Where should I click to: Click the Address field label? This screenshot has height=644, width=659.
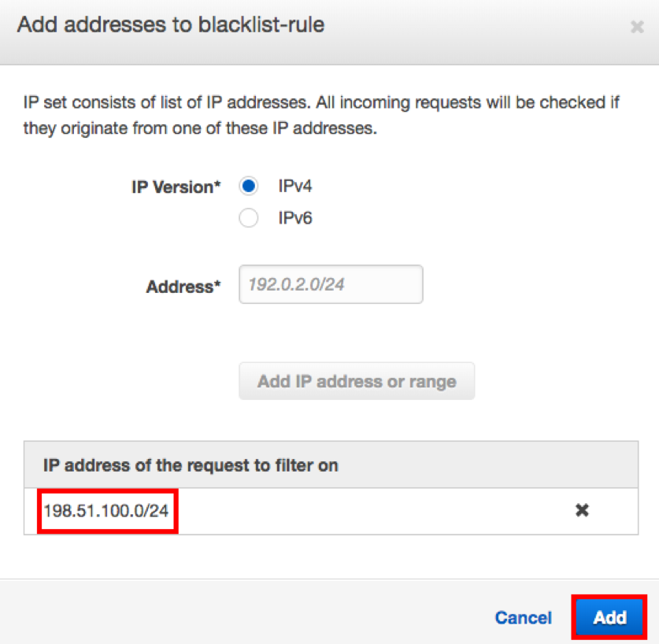(183, 287)
